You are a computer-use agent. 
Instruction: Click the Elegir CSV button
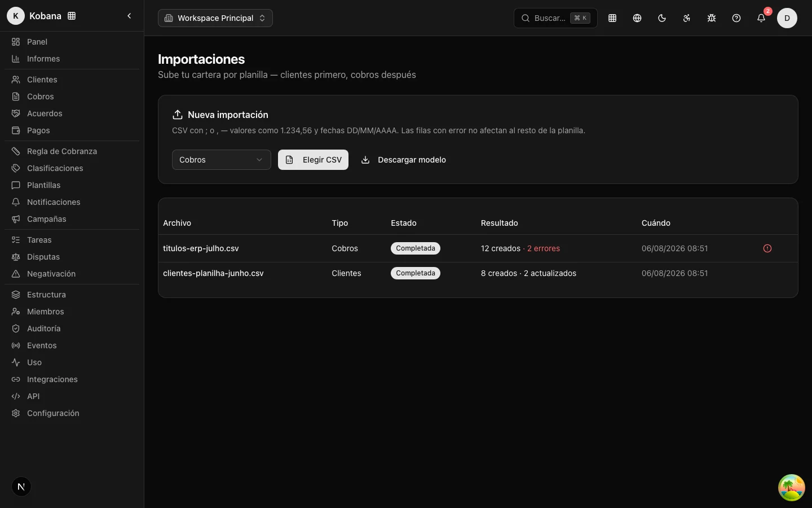pyautogui.click(x=313, y=160)
